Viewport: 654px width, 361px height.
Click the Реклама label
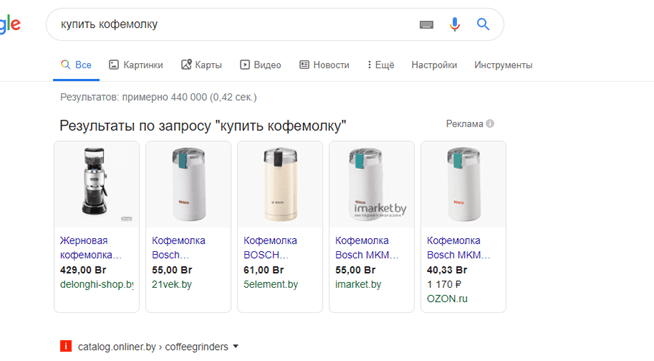click(464, 124)
